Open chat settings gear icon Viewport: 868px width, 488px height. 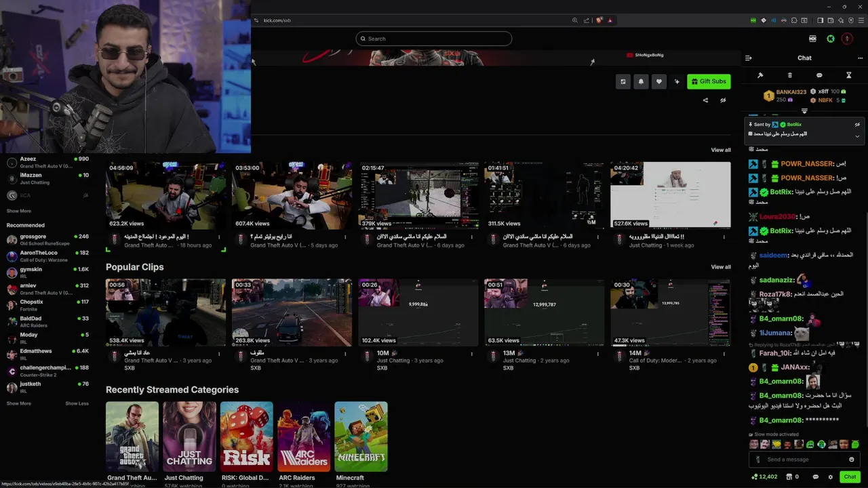click(830, 477)
